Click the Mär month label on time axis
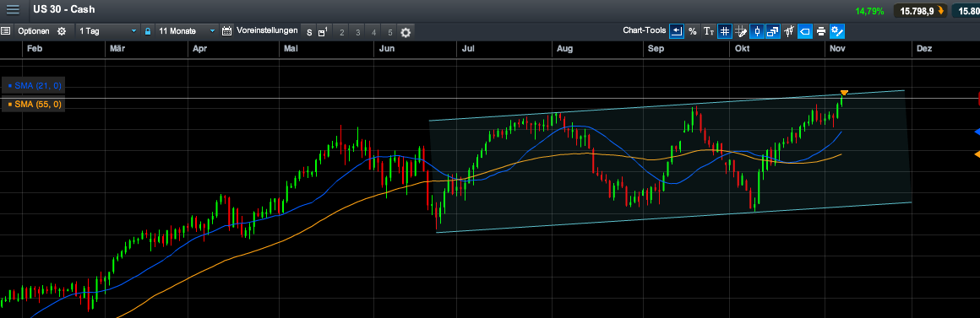Viewport: 980px width, 318px height. point(117,49)
